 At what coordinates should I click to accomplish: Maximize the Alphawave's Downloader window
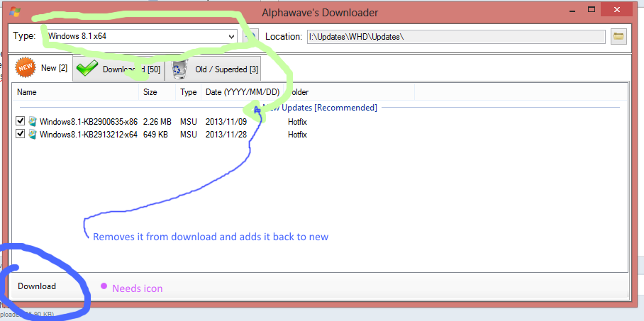tap(592, 9)
